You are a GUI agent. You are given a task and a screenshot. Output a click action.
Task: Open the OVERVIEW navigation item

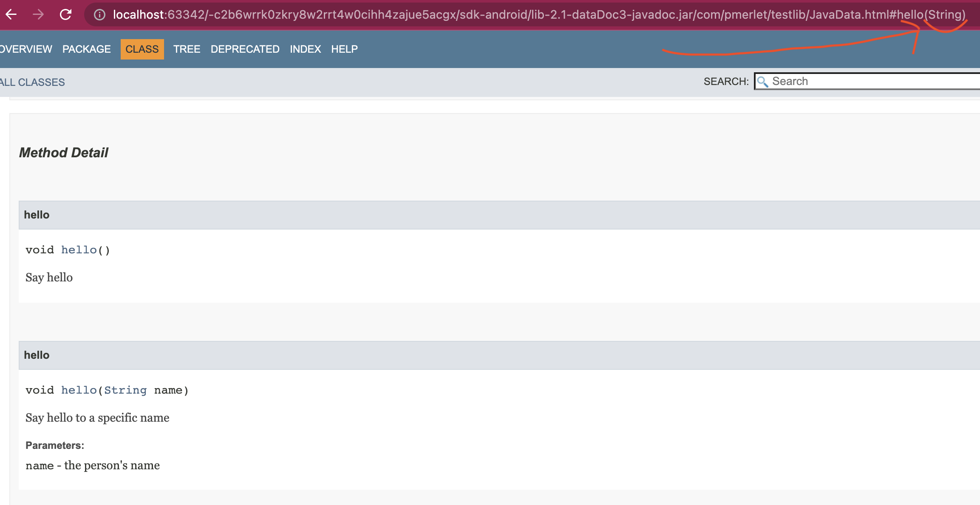tap(26, 49)
